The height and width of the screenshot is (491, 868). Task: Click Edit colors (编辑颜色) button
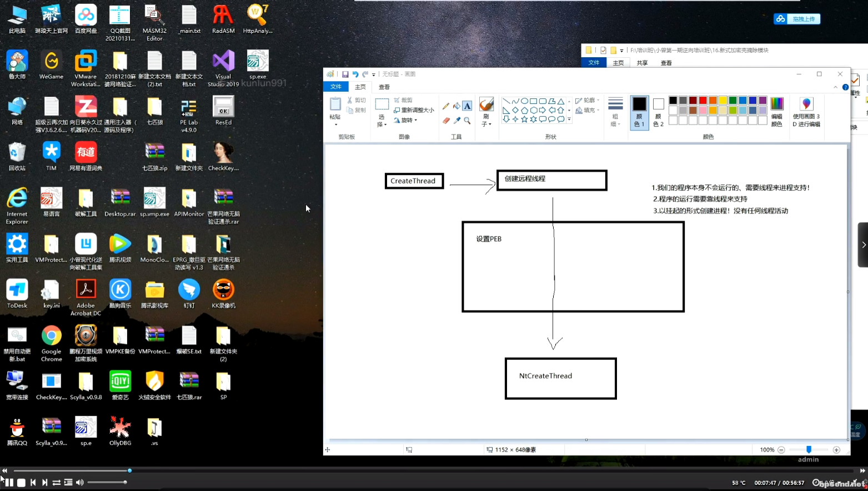click(x=777, y=112)
